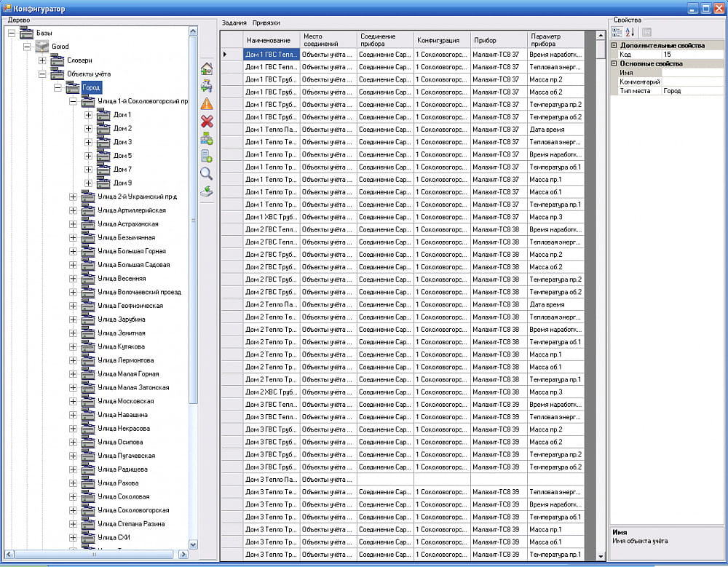This screenshot has height=567, width=728.
Task: Expand the Дом 1 tree node
Action: click(x=88, y=115)
